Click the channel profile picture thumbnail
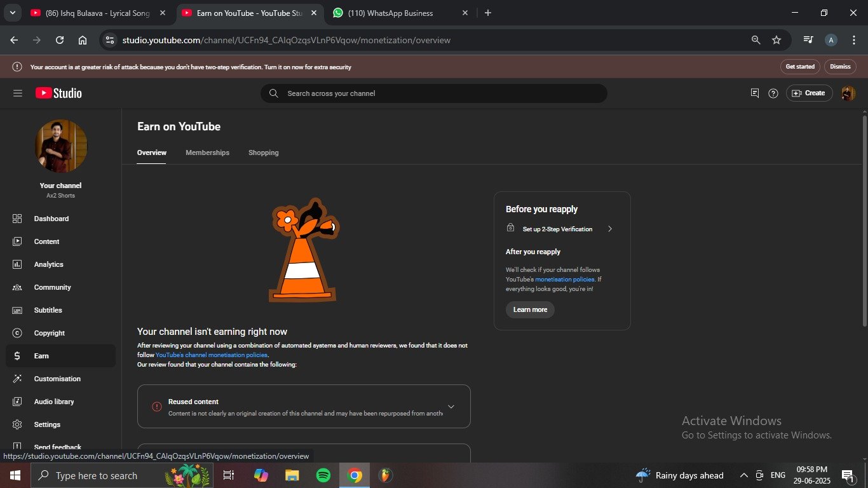This screenshot has height=488, width=868. [x=61, y=146]
